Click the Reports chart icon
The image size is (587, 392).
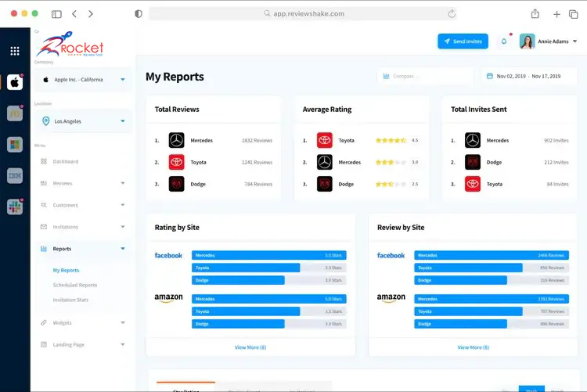tap(44, 249)
